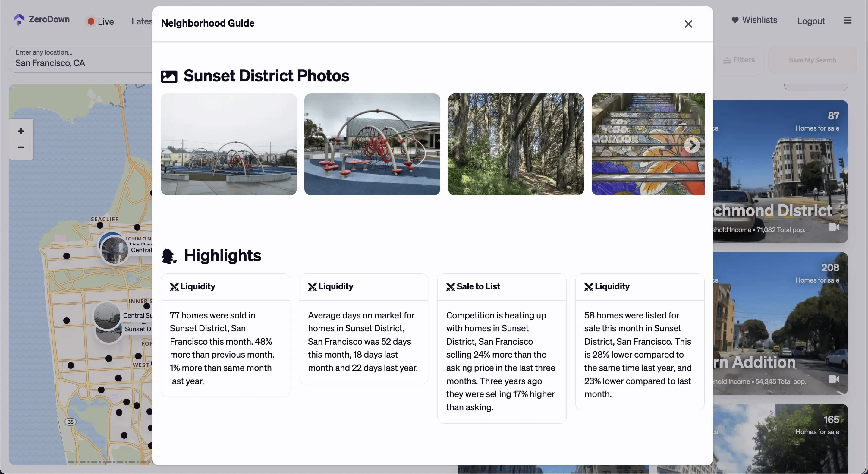Click the Wishlists heart icon
The width and height of the screenshot is (868, 474).
pos(735,20)
